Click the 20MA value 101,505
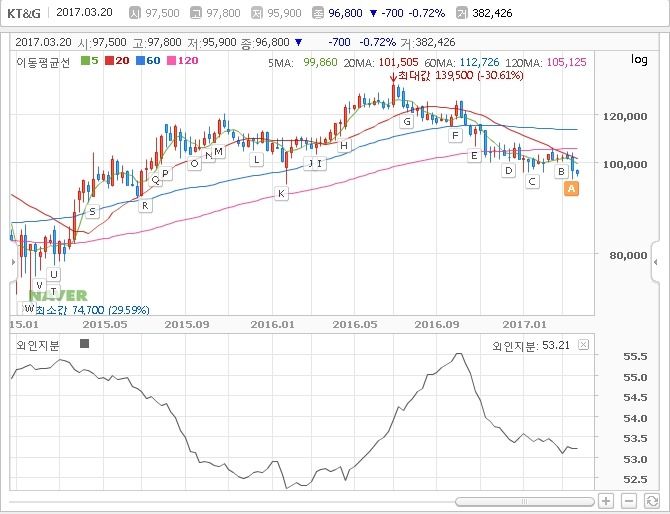This screenshot has width=670, height=514. (x=398, y=62)
